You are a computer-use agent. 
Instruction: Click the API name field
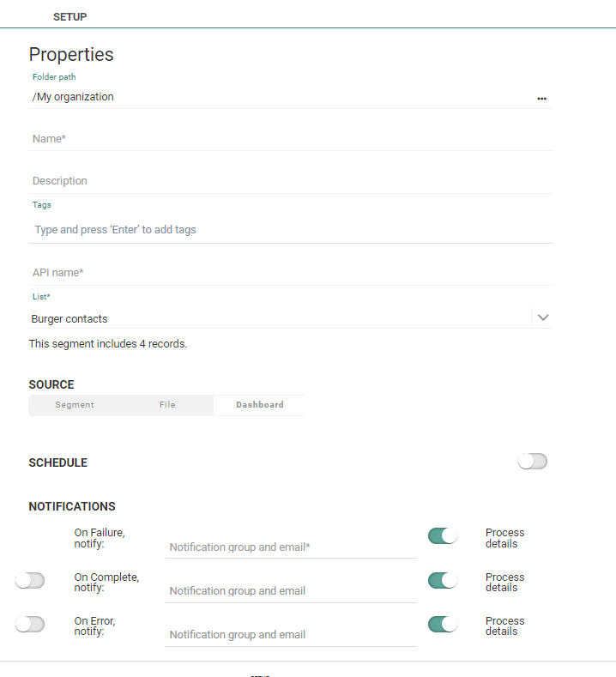(290, 273)
